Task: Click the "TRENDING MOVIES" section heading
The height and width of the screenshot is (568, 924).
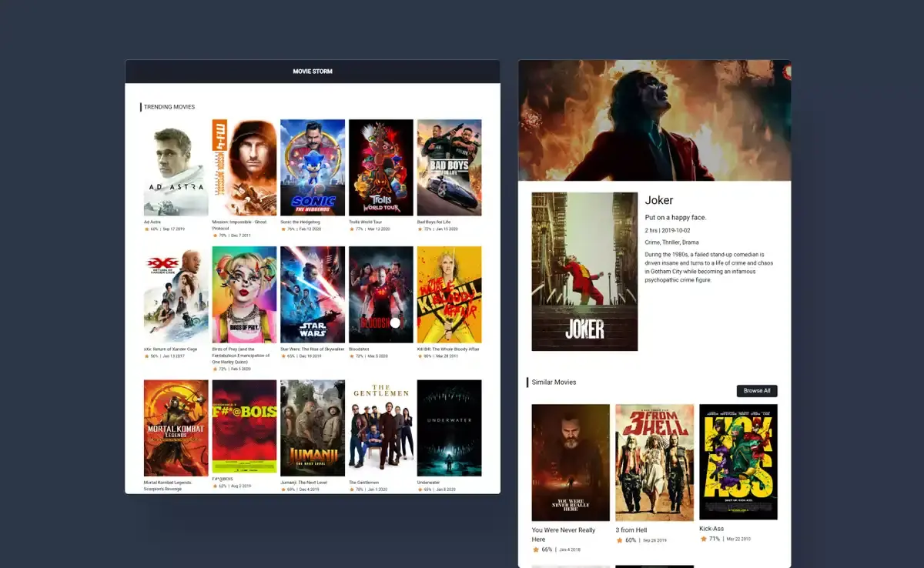Action: [169, 107]
